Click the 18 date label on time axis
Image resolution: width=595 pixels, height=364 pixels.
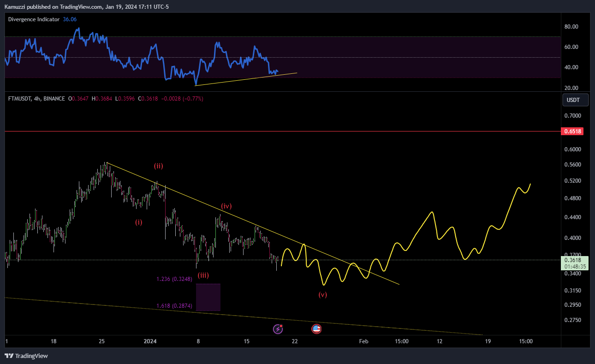coord(54,341)
